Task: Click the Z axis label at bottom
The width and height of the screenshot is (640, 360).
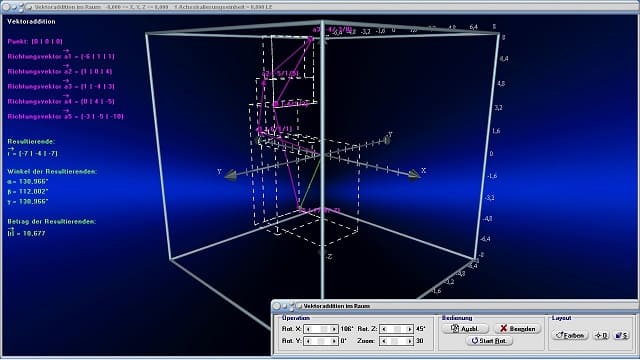Action: (x=329, y=256)
